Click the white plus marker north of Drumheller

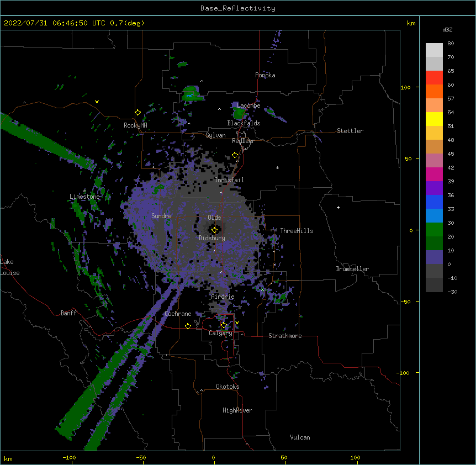[338, 207]
